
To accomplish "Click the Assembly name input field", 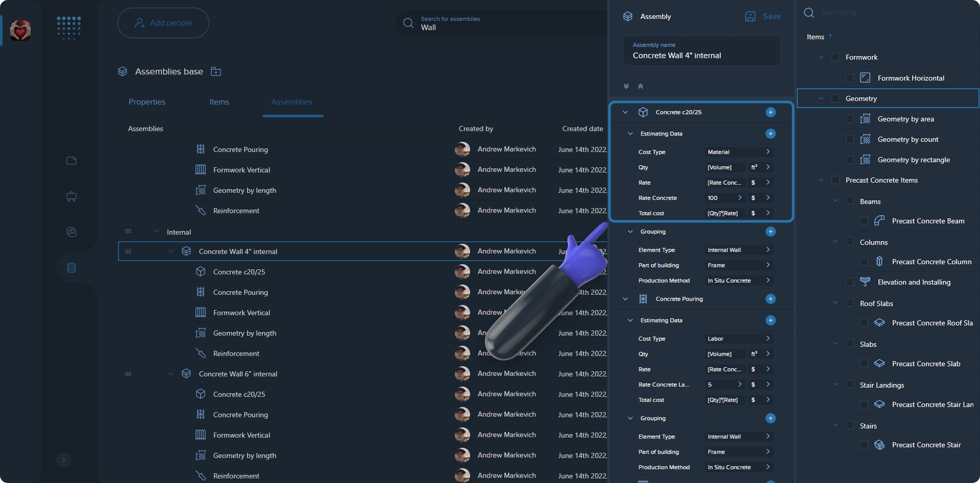I will click(701, 50).
